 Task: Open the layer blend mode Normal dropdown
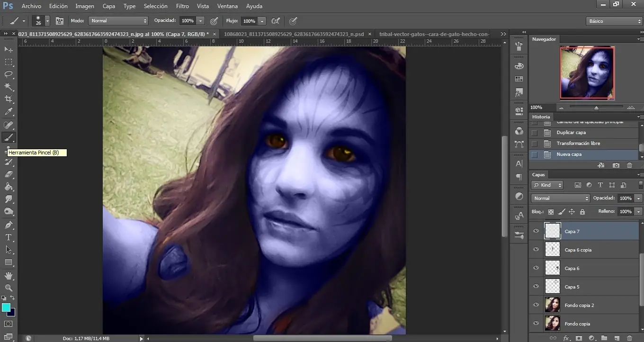pyautogui.click(x=561, y=198)
